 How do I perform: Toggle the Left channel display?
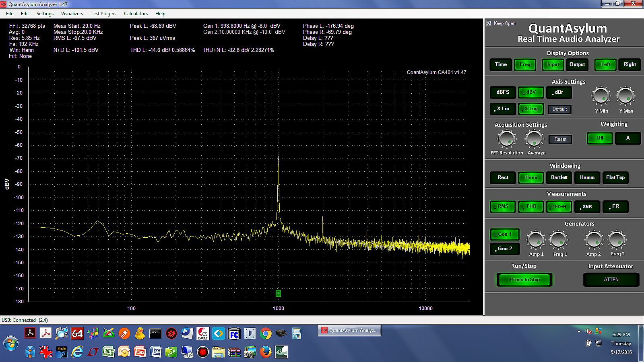605,64
